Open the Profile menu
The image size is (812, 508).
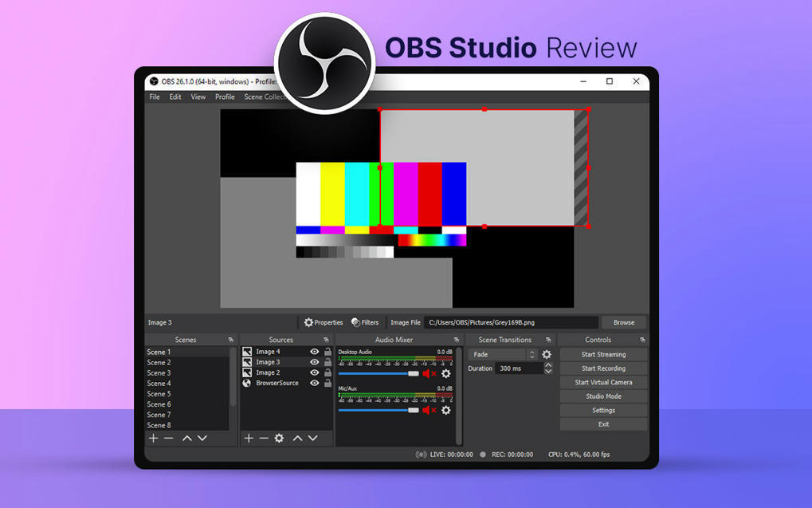224,96
